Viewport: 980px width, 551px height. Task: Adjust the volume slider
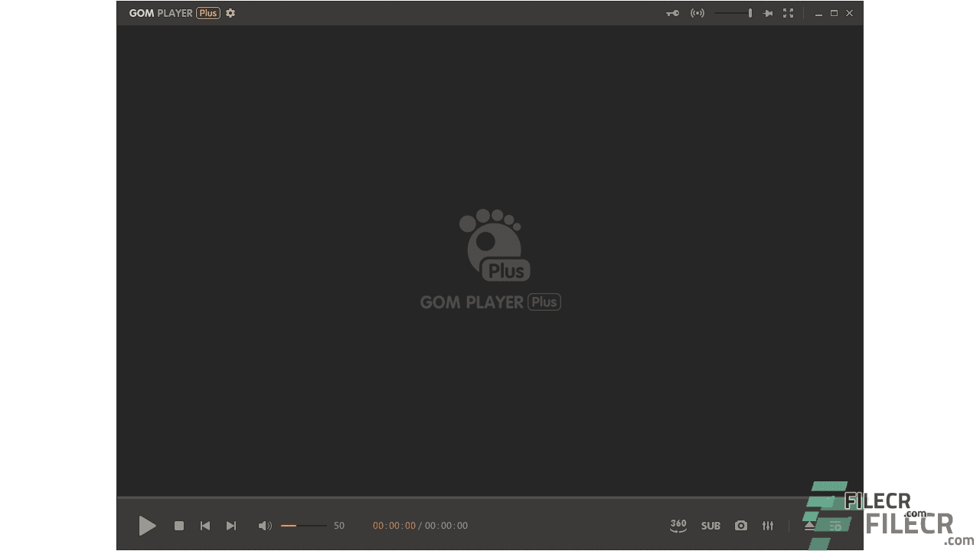coord(302,526)
